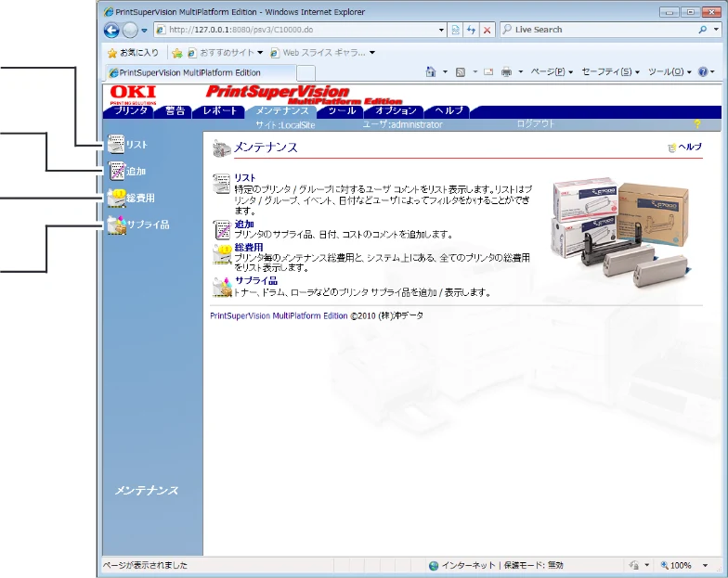Viewport: 728px width, 578px height.
Task: Click the 追加 icon in sidebar
Action: click(x=117, y=171)
